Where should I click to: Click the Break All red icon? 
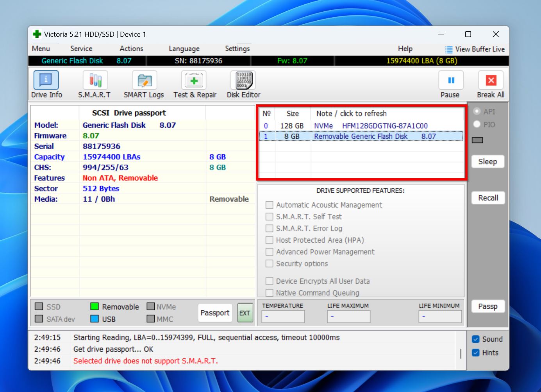491,81
